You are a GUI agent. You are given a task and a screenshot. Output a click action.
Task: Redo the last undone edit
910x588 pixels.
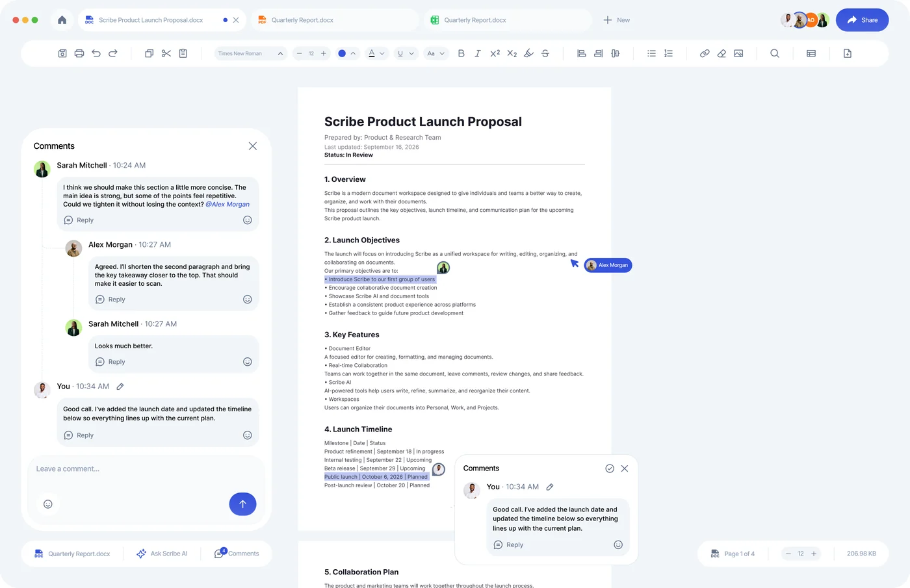113,53
